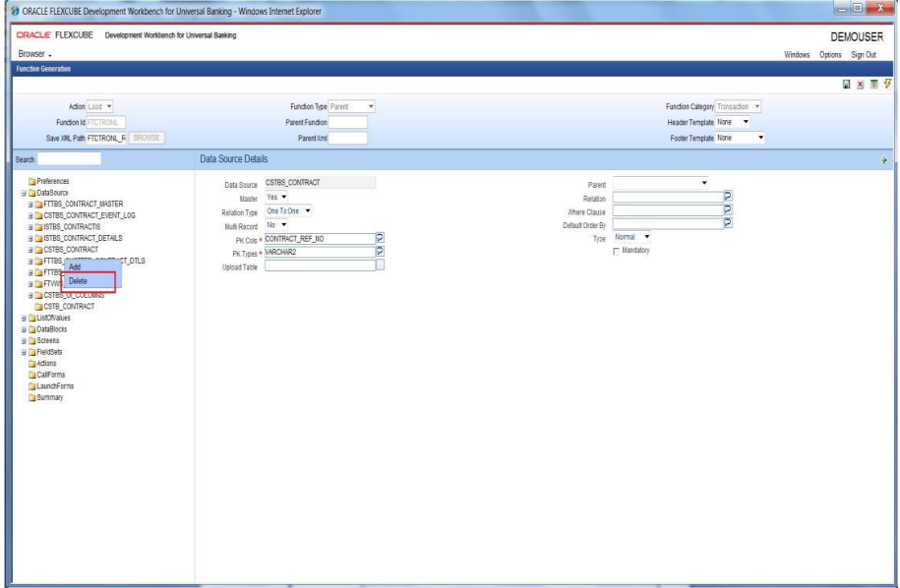This screenshot has height=588, width=900.
Task: Open the Function Type dropdown
Action: [x=351, y=107]
